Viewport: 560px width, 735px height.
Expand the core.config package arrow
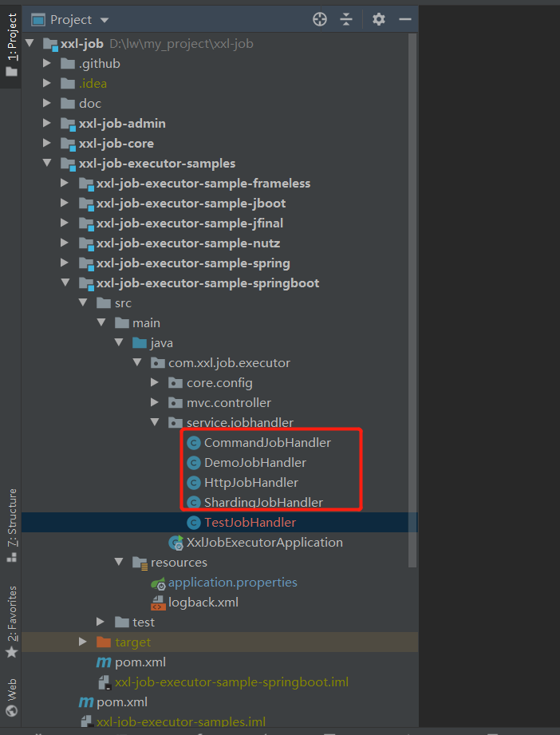pyautogui.click(x=155, y=382)
